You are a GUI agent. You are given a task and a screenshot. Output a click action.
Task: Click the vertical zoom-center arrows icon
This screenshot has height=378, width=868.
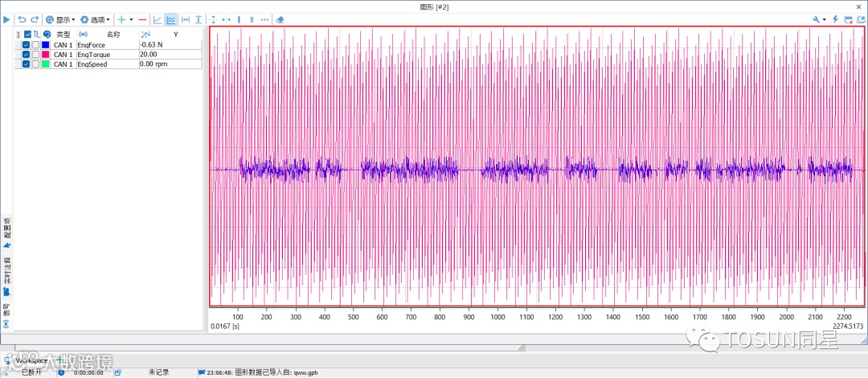pyautogui.click(x=213, y=19)
